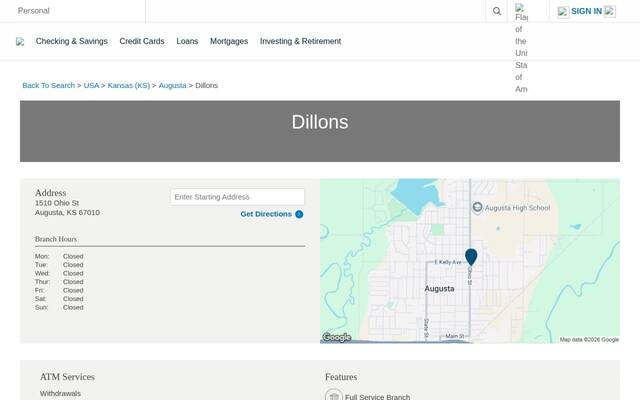The image size is (640, 400).
Task: Open Investing & Retirement menu
Action: (300, 41)
